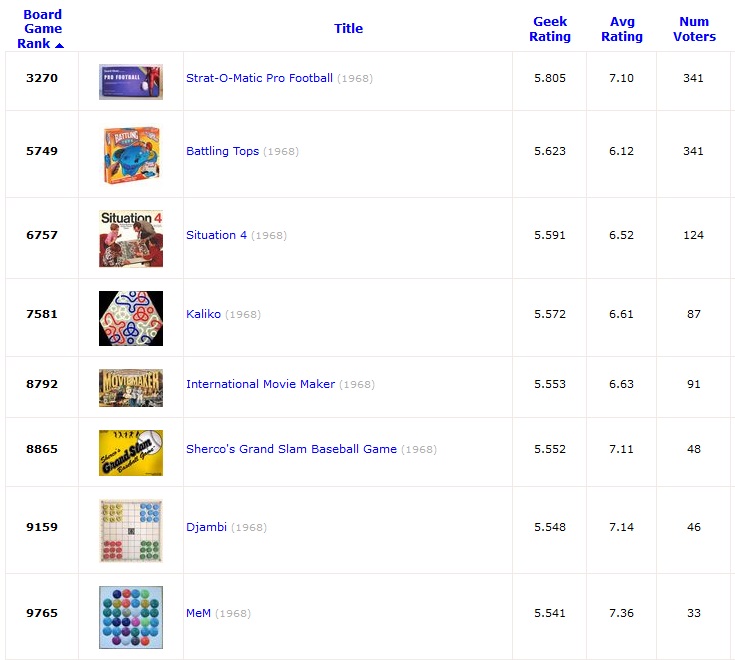
Task: Open the Kaliko hexagon tile image
Action: click(x=131, y=318)
